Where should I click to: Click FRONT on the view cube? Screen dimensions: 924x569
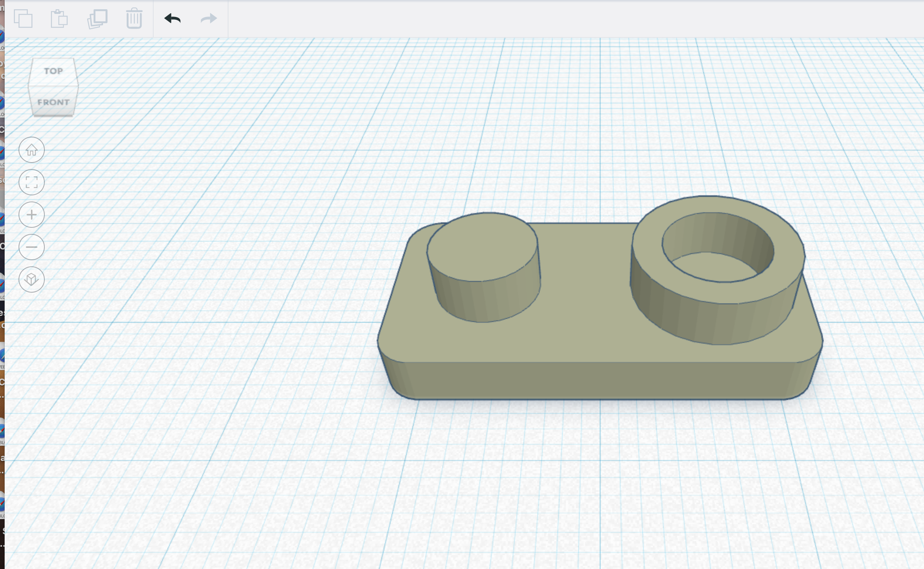click(53, 102)
